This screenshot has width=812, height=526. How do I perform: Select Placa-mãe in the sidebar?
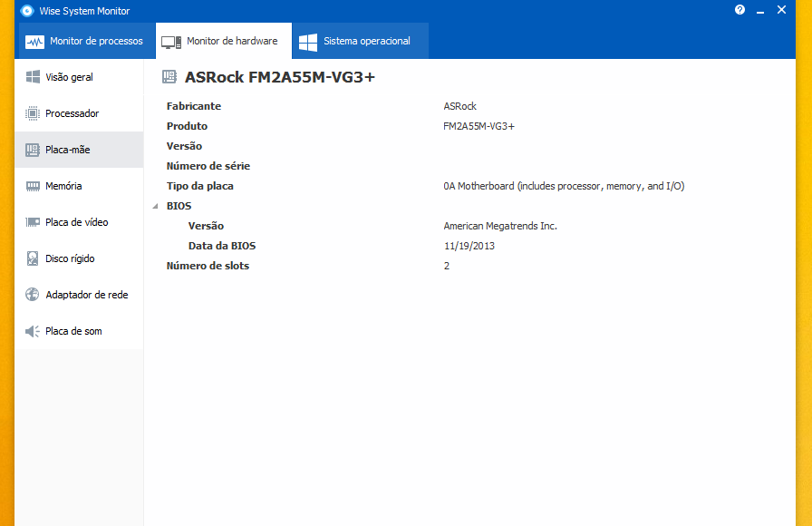[x=79, y=150]
